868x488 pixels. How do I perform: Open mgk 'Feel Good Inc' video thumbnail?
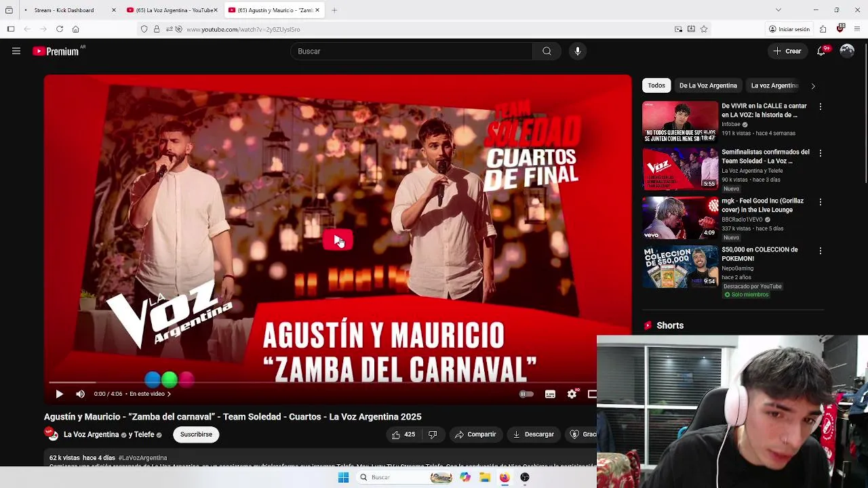click(680, 218)
